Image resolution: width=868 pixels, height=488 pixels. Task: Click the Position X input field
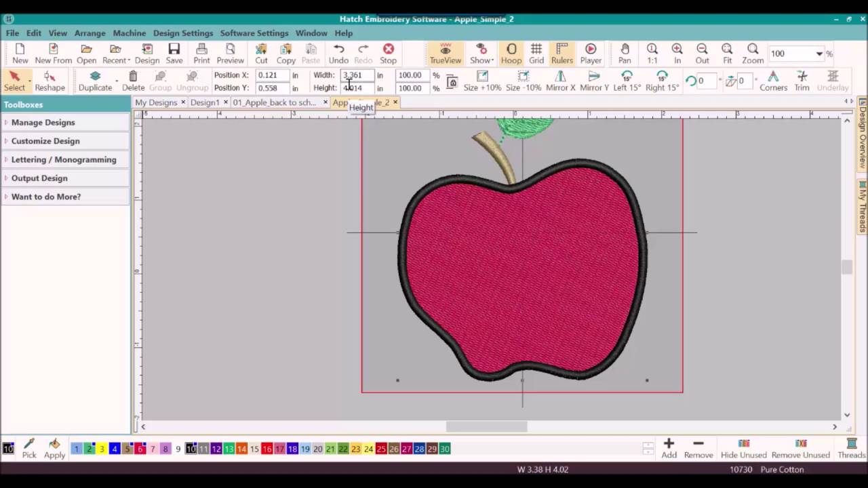point(273,75)
